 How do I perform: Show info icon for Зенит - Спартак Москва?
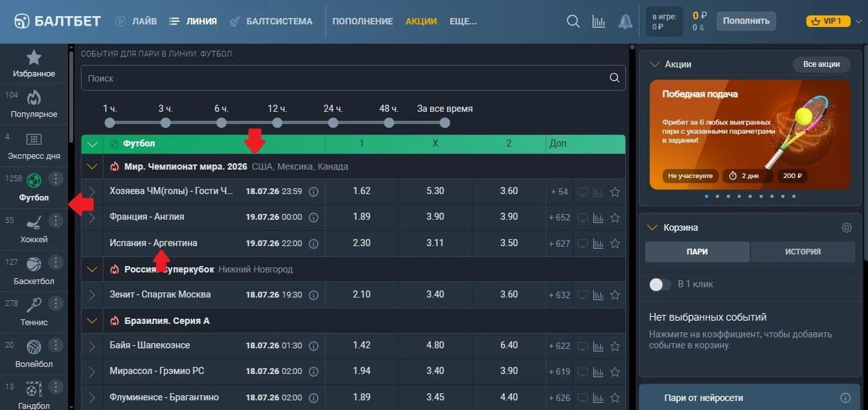click(x=313, y=295)
